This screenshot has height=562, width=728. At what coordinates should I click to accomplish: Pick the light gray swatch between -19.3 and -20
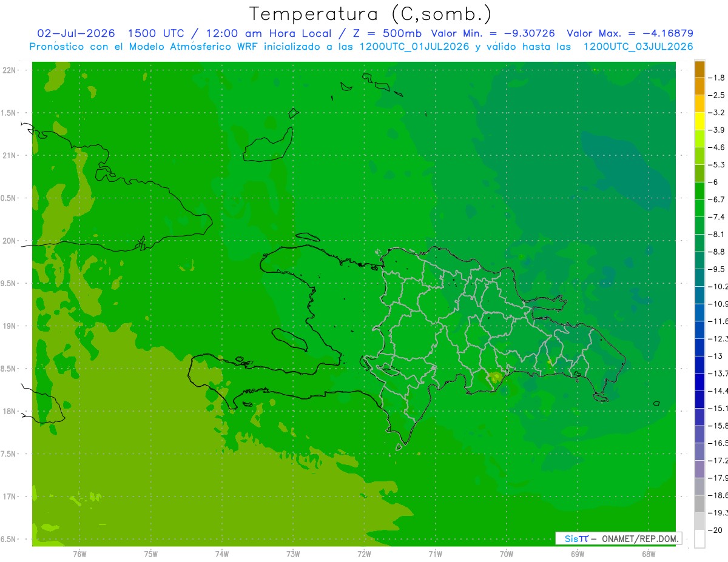point(699,521)
